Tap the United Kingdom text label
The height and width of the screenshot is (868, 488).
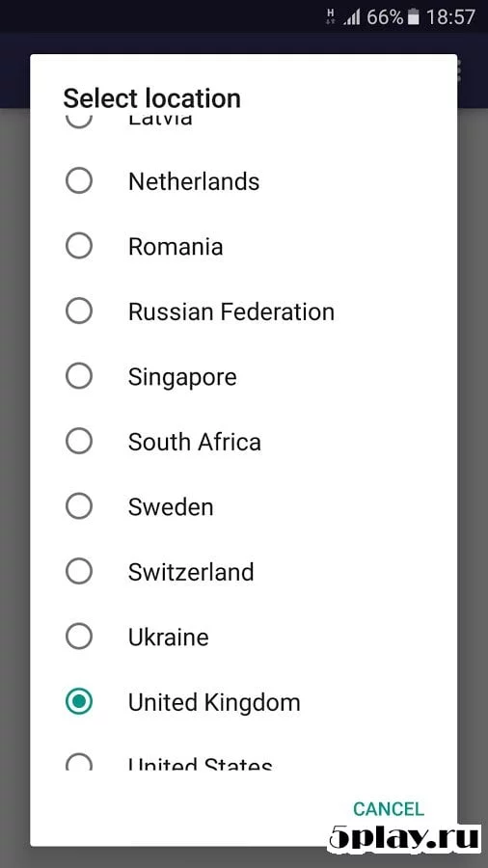coord(214,702)
